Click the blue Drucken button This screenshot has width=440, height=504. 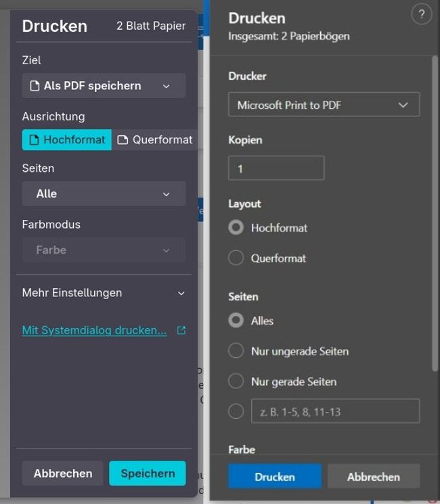[x=275, y=477]
